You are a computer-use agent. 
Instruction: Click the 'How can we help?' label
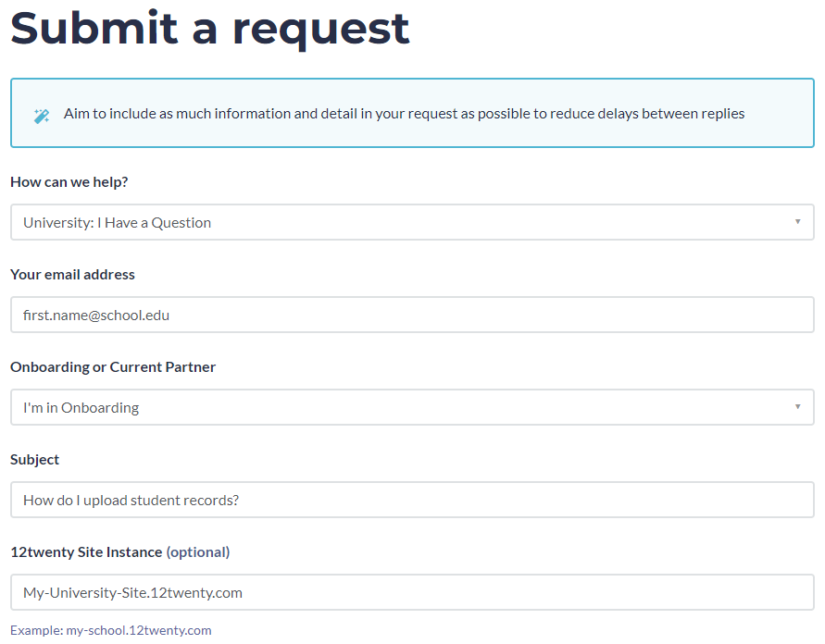(69, 182)
